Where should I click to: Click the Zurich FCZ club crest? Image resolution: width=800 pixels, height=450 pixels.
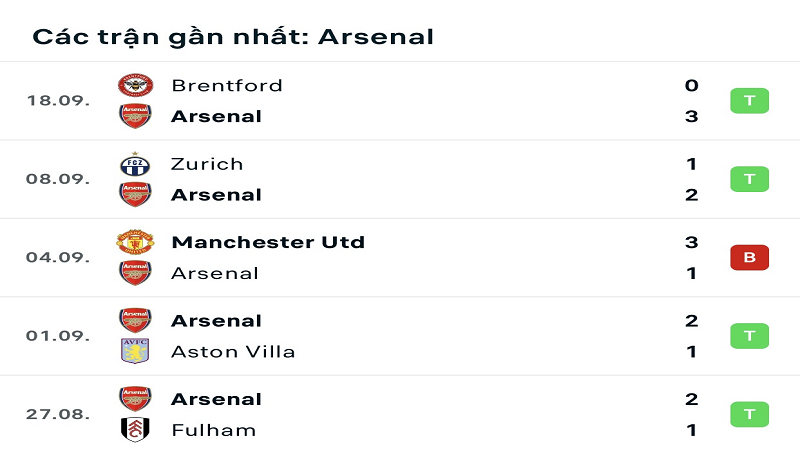click(135, 164)
